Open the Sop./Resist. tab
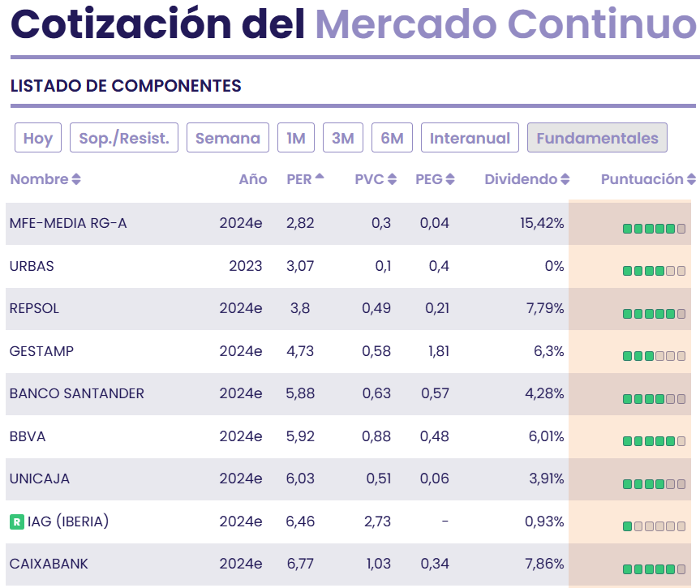The image size is (700, 588). [124, 138]
